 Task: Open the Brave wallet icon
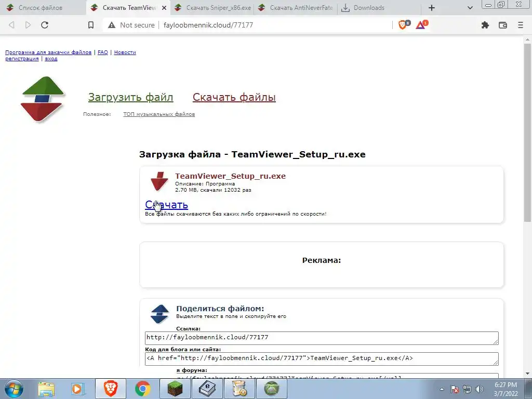coord(503,25)
